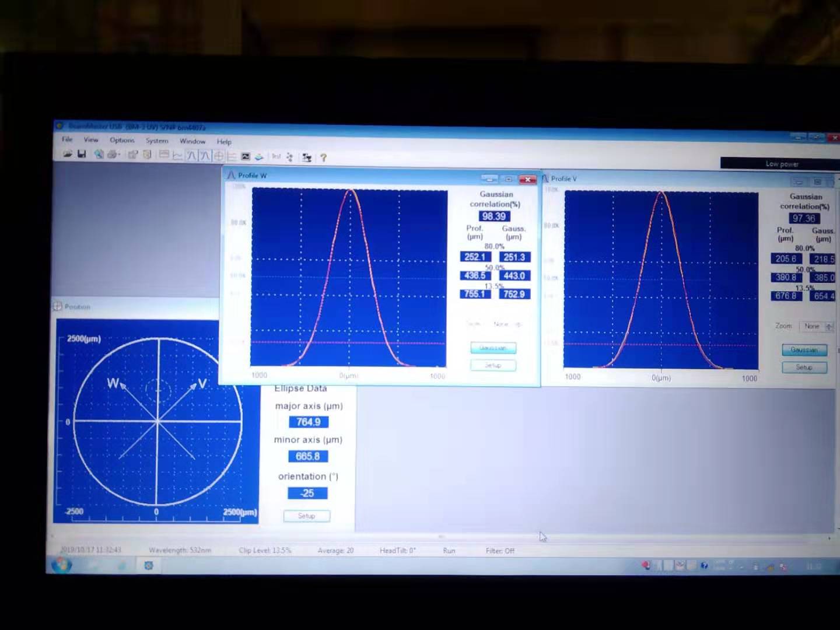Image resolution: width=840 pixels, height=630 pixels.
Task: Click the major axis value field
Action: (x=308, y=422)
